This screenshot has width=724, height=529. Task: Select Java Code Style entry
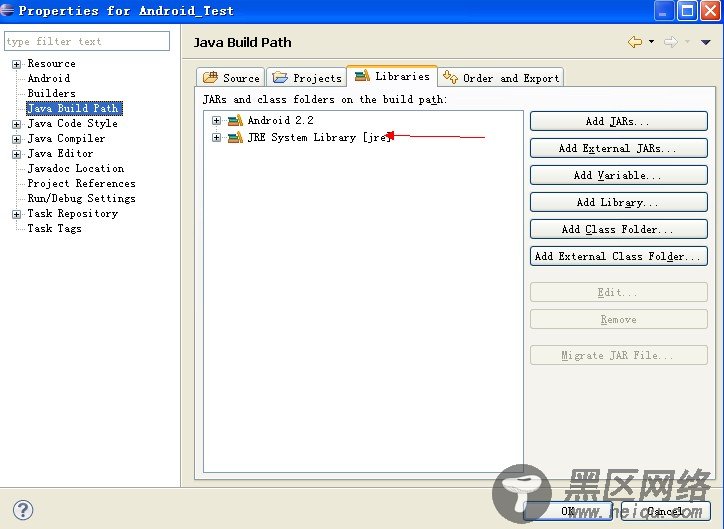click(x=72, y=123)
